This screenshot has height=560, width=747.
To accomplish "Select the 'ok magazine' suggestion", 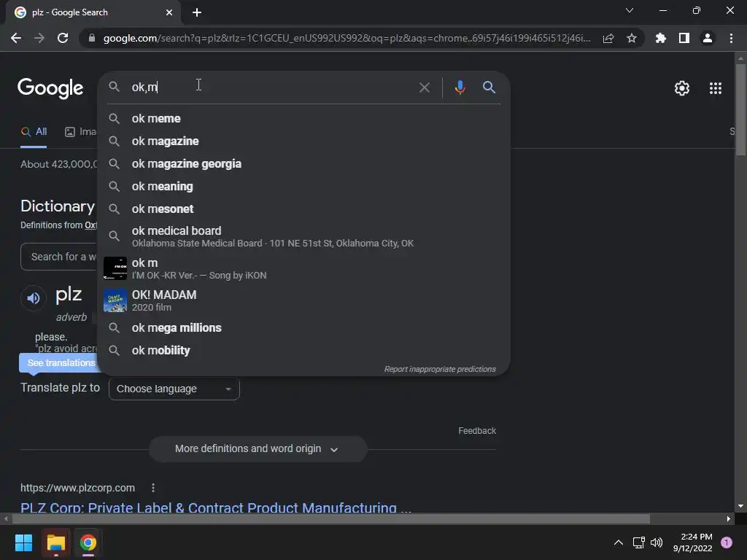I will [303, 141].
